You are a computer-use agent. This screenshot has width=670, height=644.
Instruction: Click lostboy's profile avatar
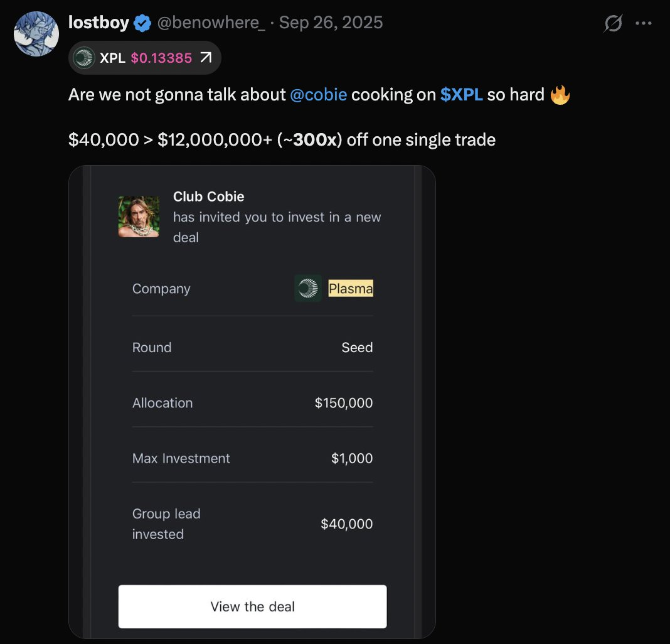(36, 33)
